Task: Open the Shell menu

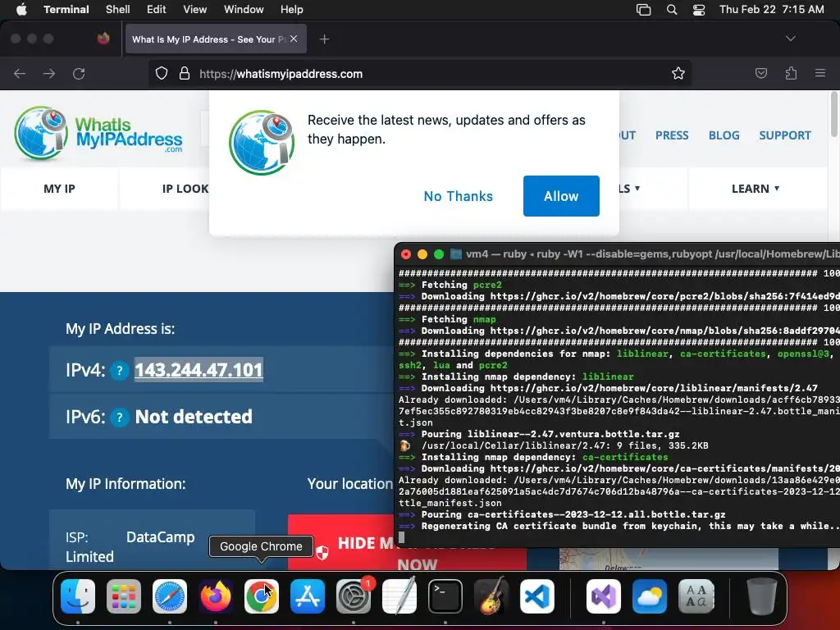Action: (x=118, y=10)
